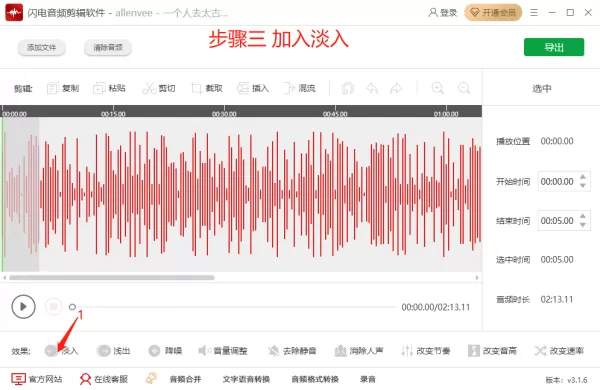Click the waveform scrollbar right arrow
This screenshot has height=390, width=600.
[x=477, y=277]
